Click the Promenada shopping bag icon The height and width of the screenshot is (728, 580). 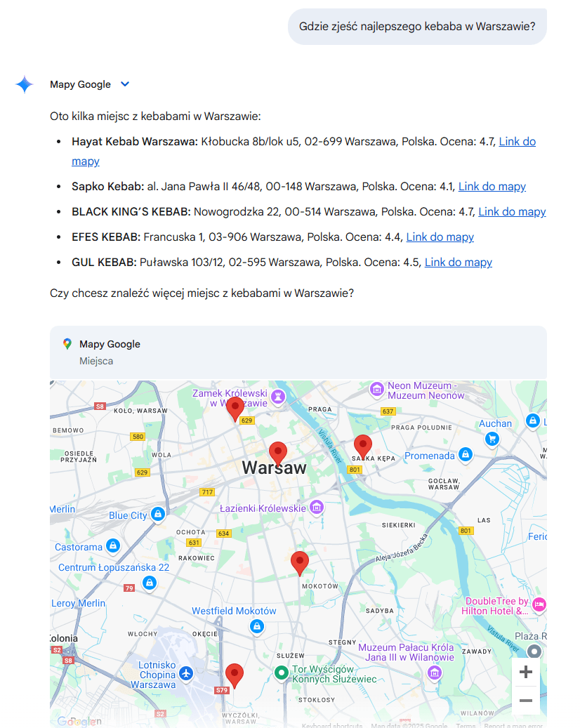point(466,454)
